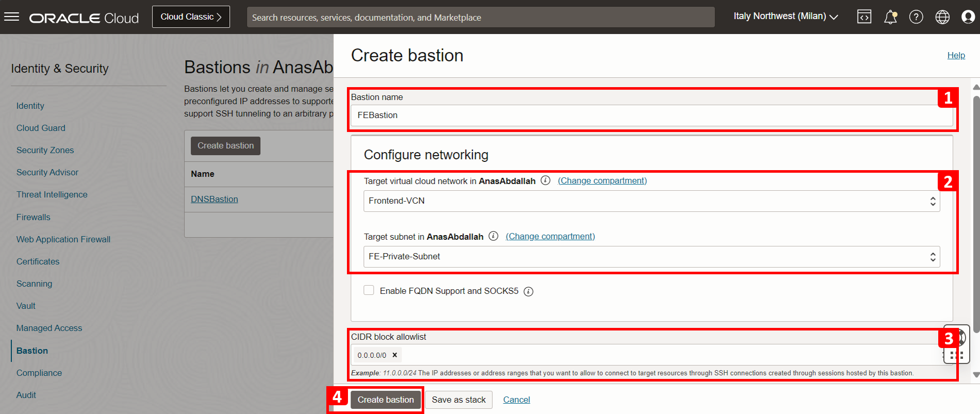Click Change compartment for virtual cloud network

click(602, 180)
